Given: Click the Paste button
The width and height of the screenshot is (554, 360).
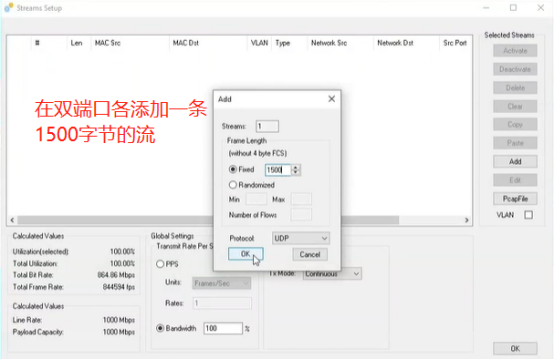Looking at the screenshot, I should [515, 143].
